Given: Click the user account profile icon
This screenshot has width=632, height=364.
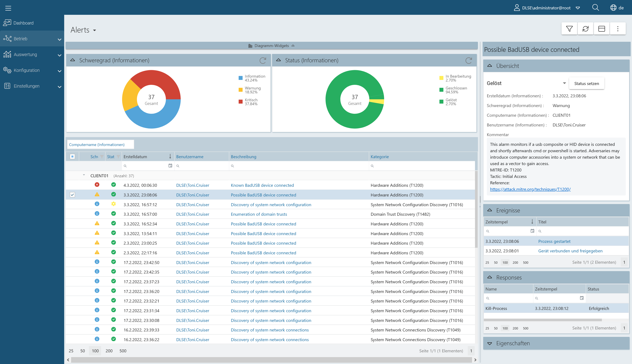Looking at the screenshot, I should point(517,8).
